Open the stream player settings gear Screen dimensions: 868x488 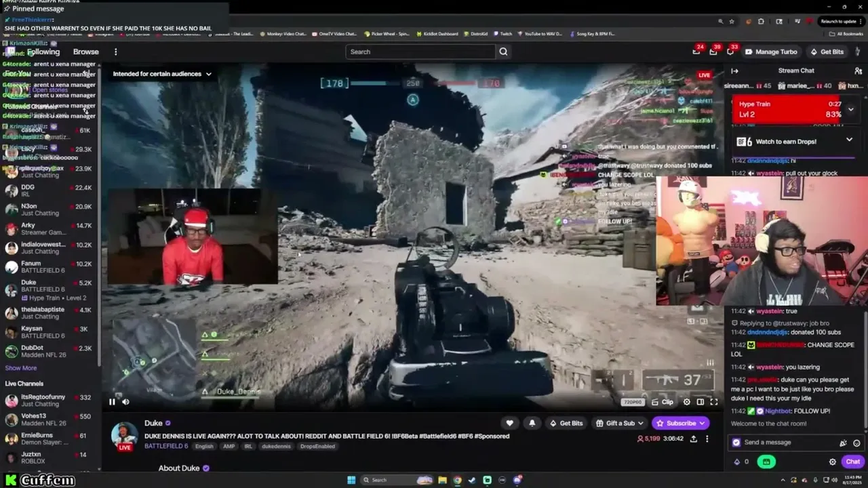686,402
